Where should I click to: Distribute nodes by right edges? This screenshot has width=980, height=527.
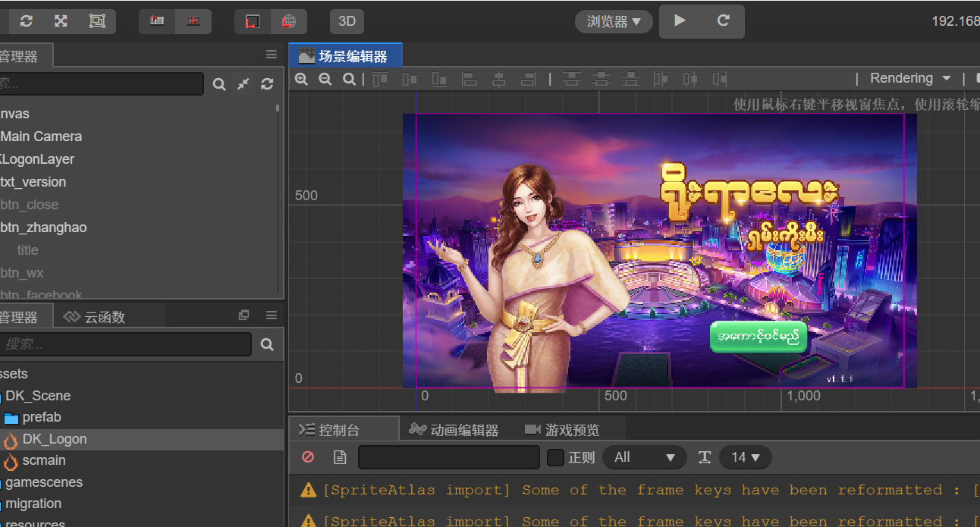click(x=720, y=79)
